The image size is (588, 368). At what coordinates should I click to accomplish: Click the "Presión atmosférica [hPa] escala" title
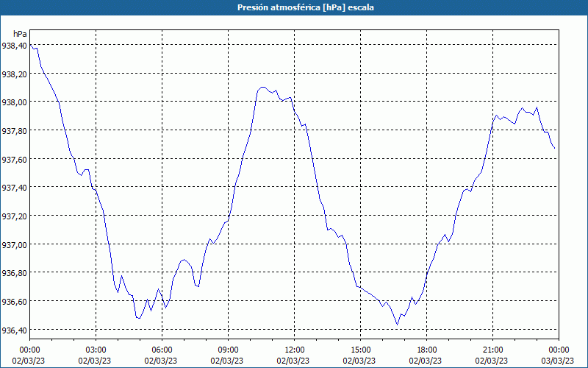(306, 7)
